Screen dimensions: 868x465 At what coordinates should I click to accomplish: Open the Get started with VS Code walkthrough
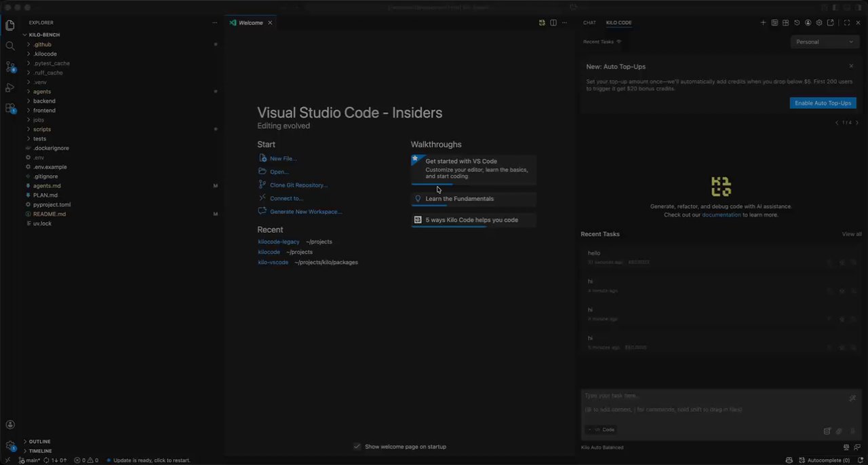(x=473, y=170)
